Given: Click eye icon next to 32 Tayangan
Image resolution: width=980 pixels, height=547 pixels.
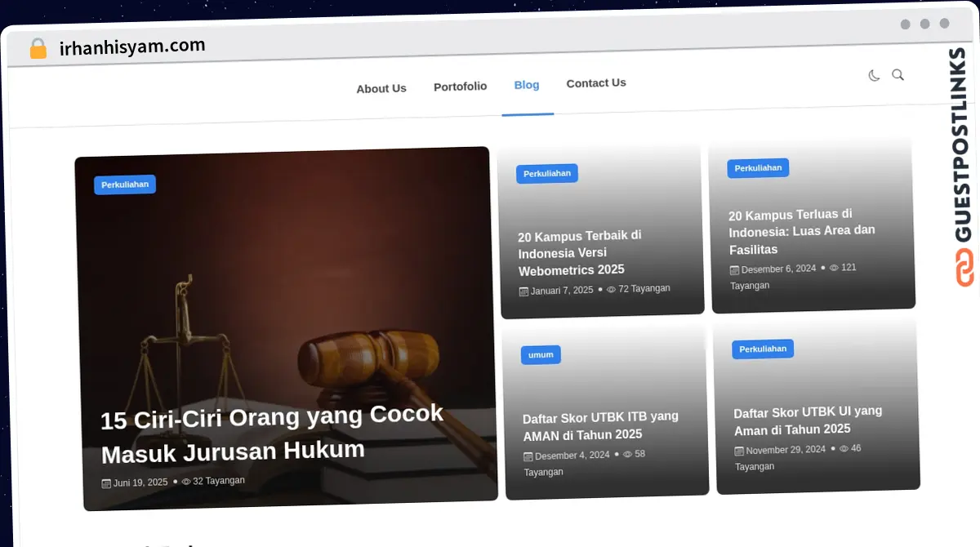Looking at the screenshot, I should [186, 482].
